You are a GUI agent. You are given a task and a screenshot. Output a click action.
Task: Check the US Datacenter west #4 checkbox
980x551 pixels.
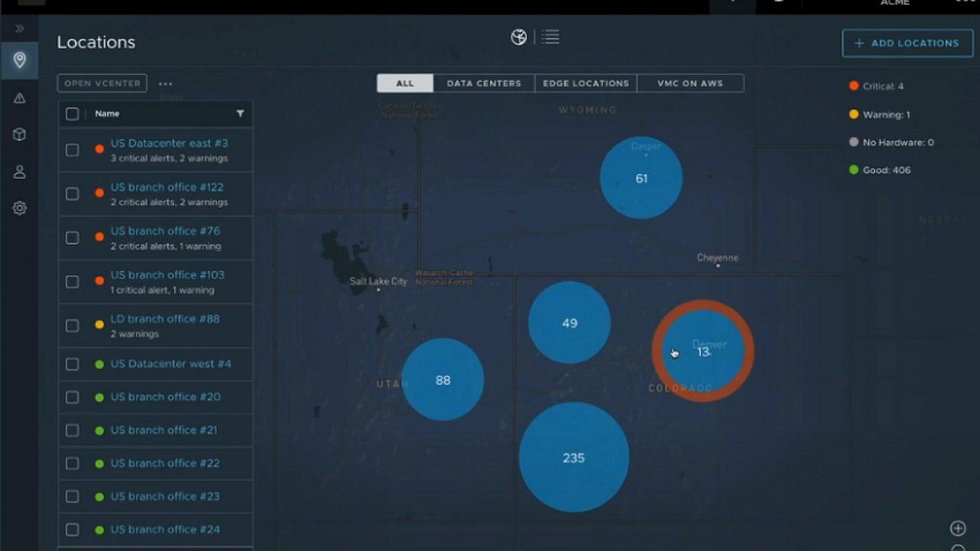click(72, 364)
